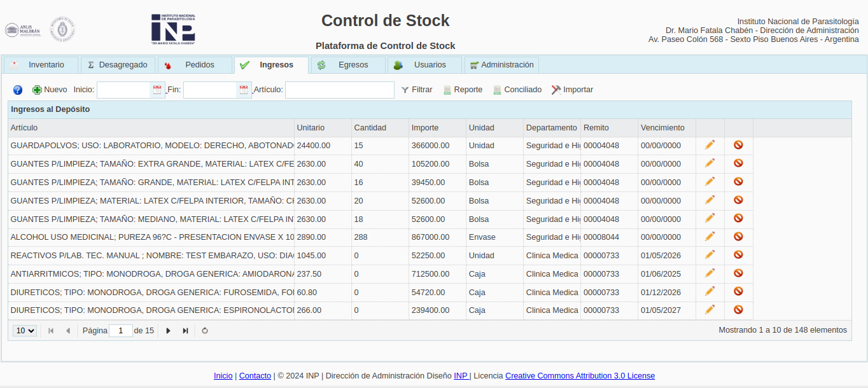The width and height of the screenshot is (868, 388).
Task: Click the Importar button
Action: pos(572,90)
